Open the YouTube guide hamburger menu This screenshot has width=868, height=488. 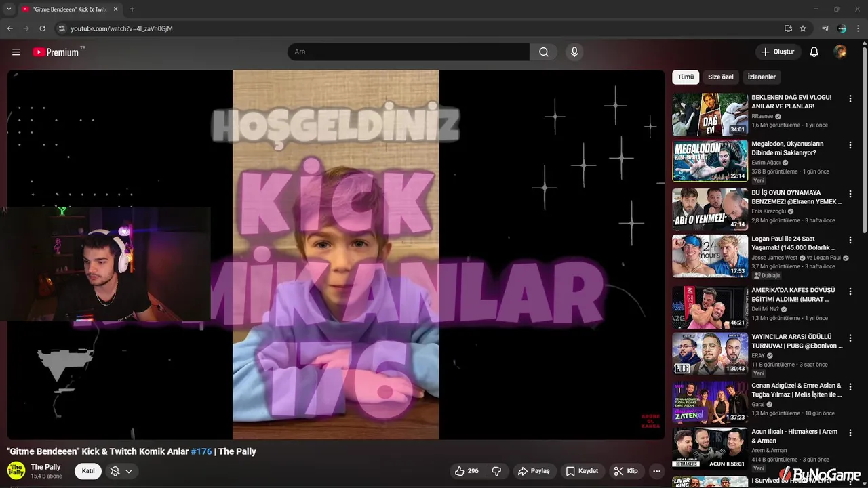tap(16, 52)
